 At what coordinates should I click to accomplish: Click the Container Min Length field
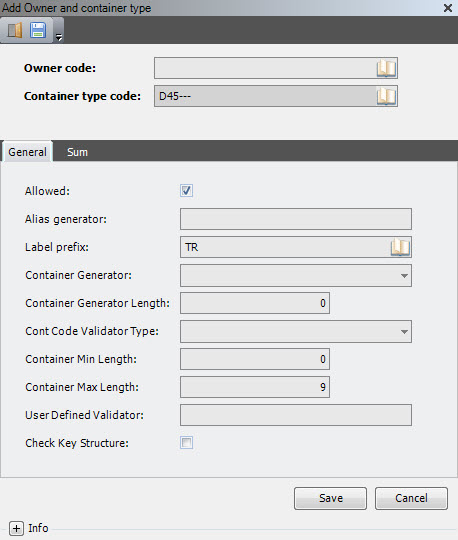coord(255,359)
